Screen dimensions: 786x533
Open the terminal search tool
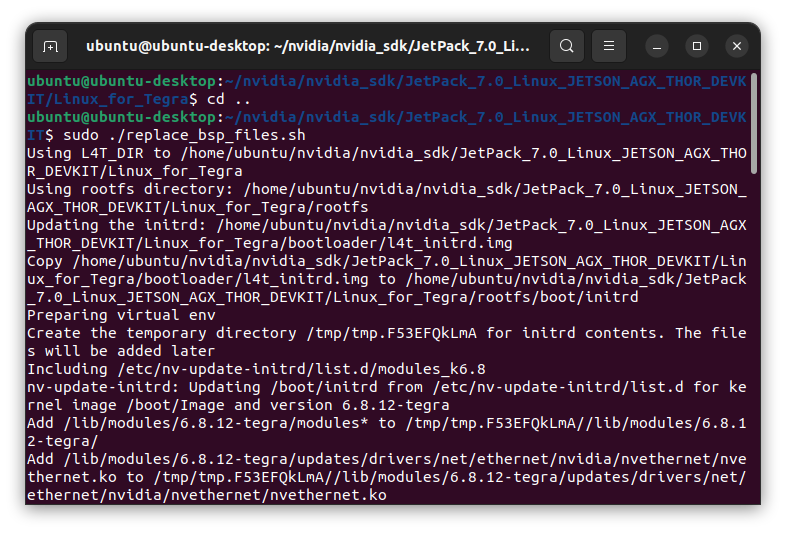tap(566, 46)
